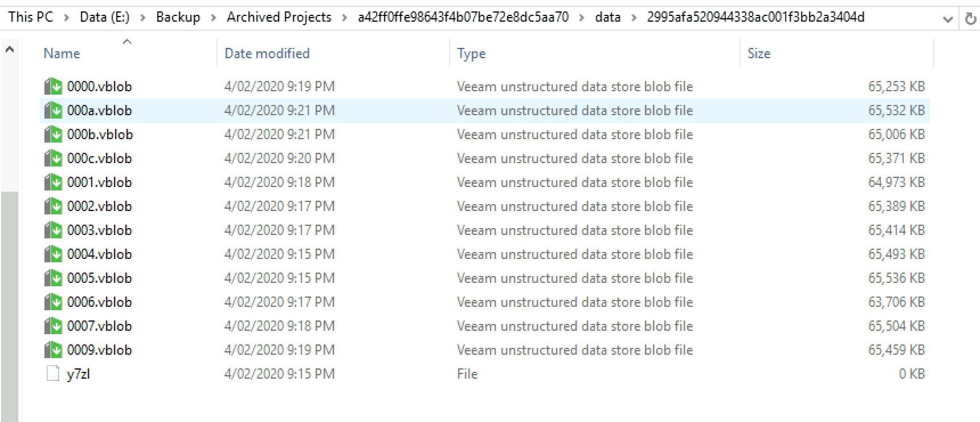Click the 000a.vblob Veeam icon
This screenshot has height=422, width=980.
pyautogui.click(x=53, y=111)
